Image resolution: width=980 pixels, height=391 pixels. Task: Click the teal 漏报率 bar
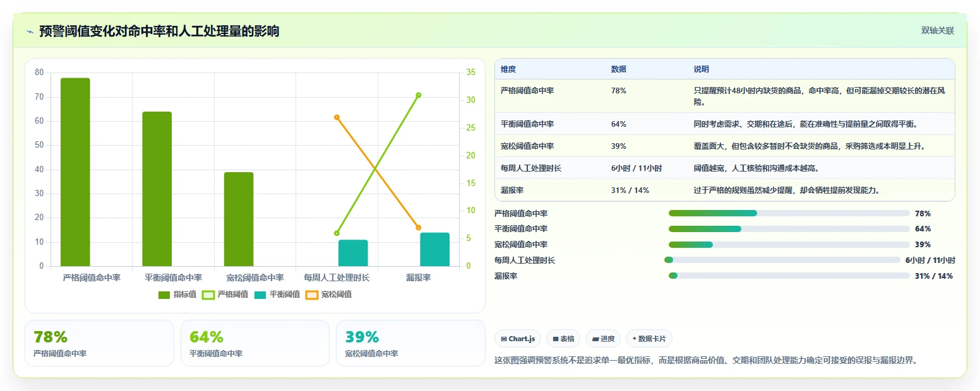[435, 250]
